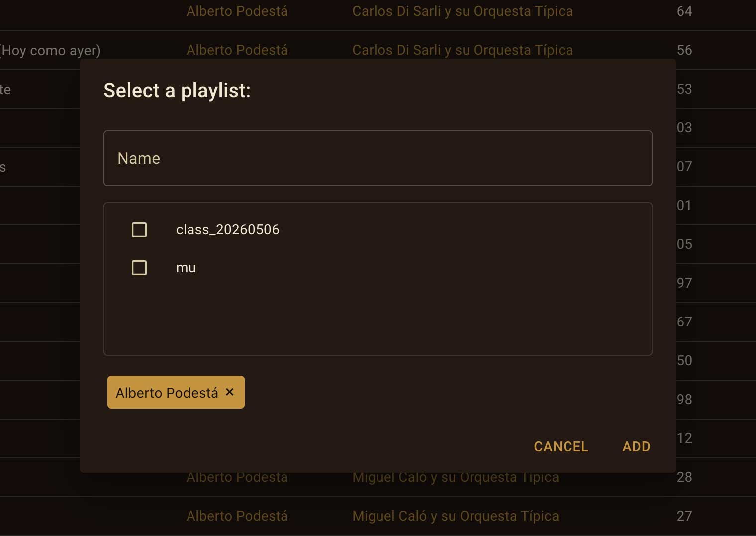This screenshot has height=536, width=756.
Task: Click Alberto Podestá in the row valued 27
Action: click(x=237, y=516)
